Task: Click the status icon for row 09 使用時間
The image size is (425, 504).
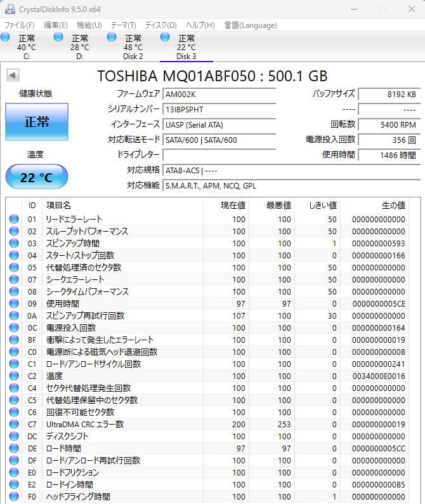Action: (x=14, y=303)
